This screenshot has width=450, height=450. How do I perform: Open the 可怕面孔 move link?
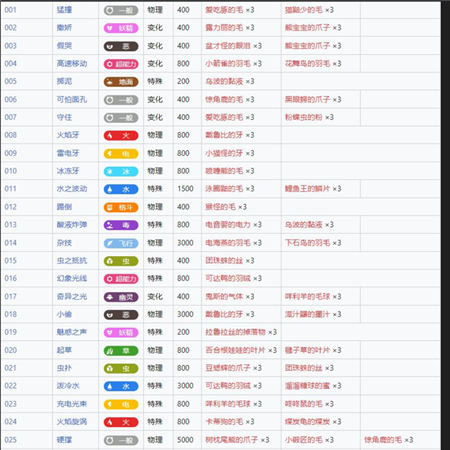pyautogui.click(x=72, y=99)
